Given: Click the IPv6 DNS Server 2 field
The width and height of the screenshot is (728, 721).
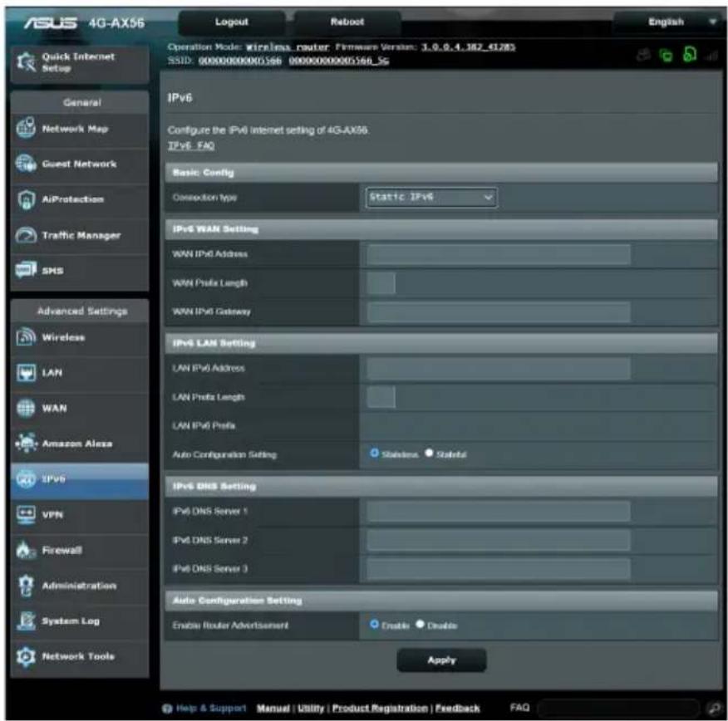Looking at the screenshot, I should pyautogui.click(x=499, y=540).
